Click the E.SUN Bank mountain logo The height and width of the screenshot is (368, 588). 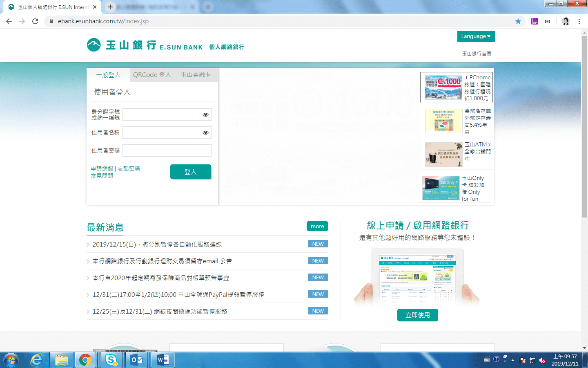point(94,45)
